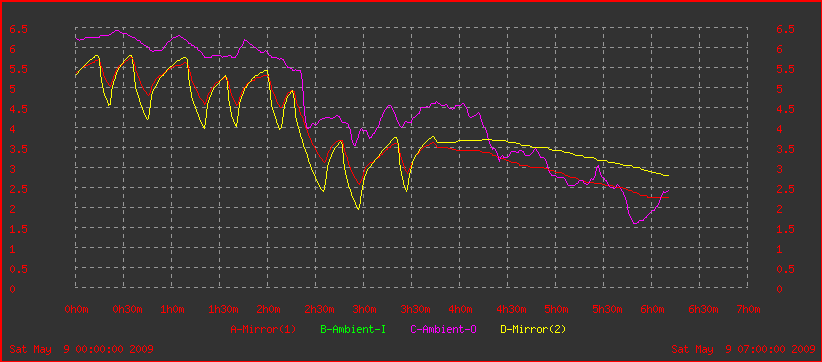Click the B-Ambient-I legend label
The height and width of the screenshot is (362, 822).
(x=353, y=329)
